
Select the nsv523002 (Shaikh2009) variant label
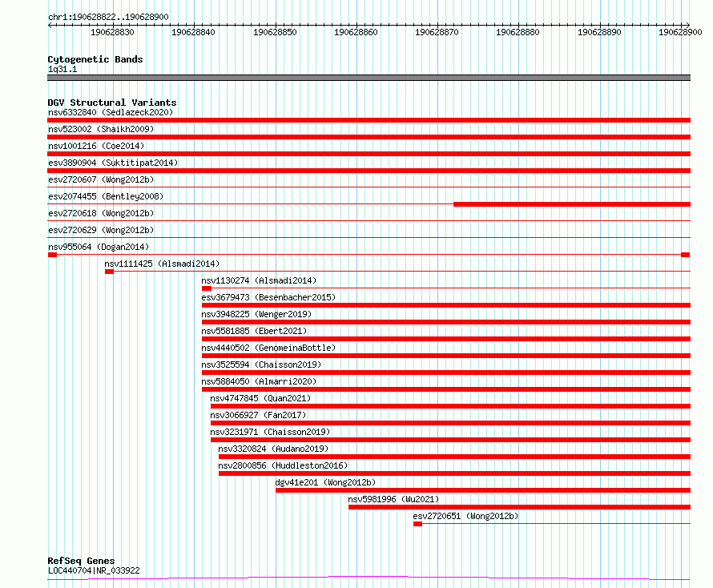[101, 129]
